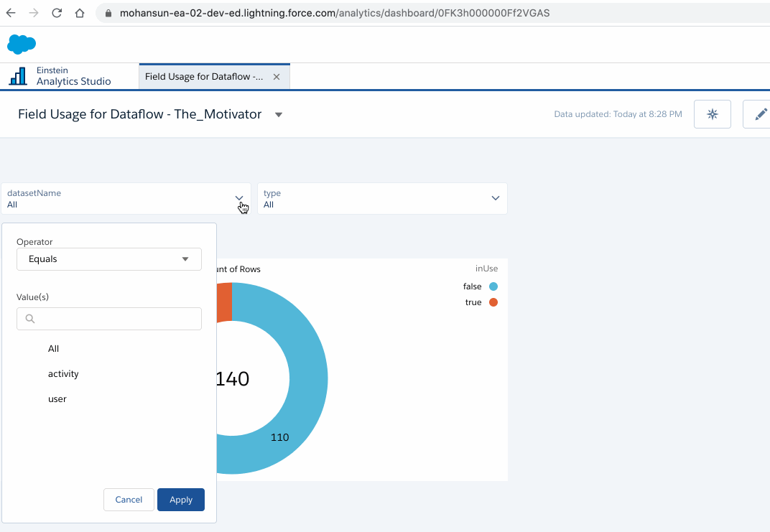Select the orange true donut segment
Viewport: 770px width, 532px height.
click(x=224, y=302)
